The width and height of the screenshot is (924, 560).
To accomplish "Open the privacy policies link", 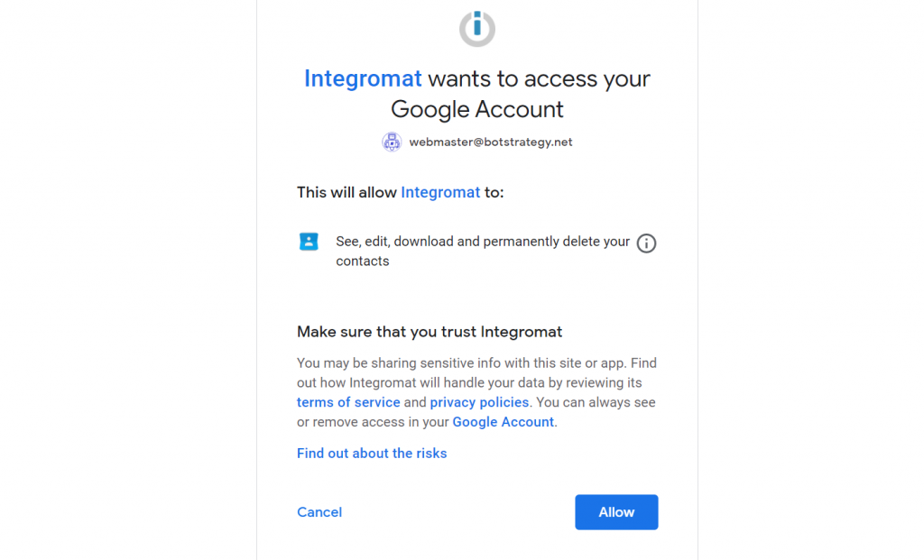I will tap(479, 402).
